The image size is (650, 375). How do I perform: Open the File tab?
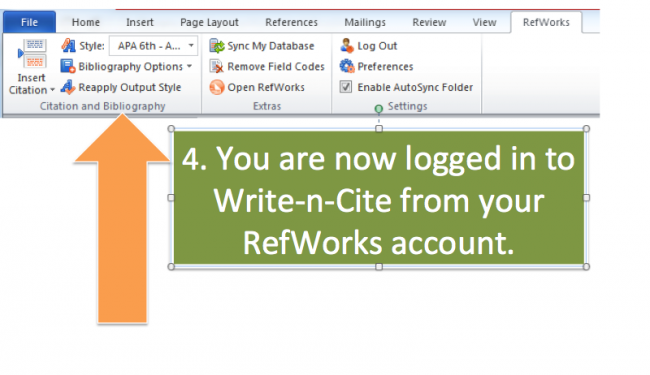click(29, 22)
